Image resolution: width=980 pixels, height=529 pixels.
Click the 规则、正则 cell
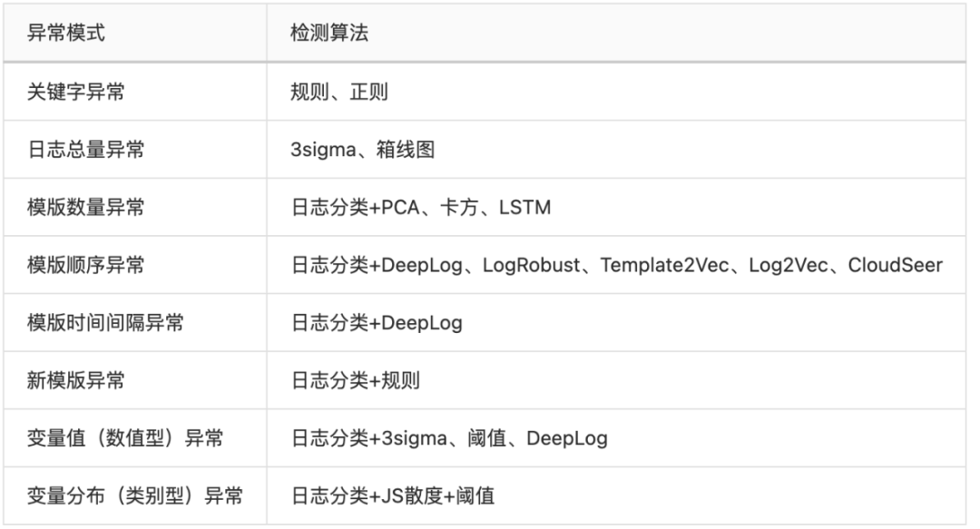click(341, 91)
